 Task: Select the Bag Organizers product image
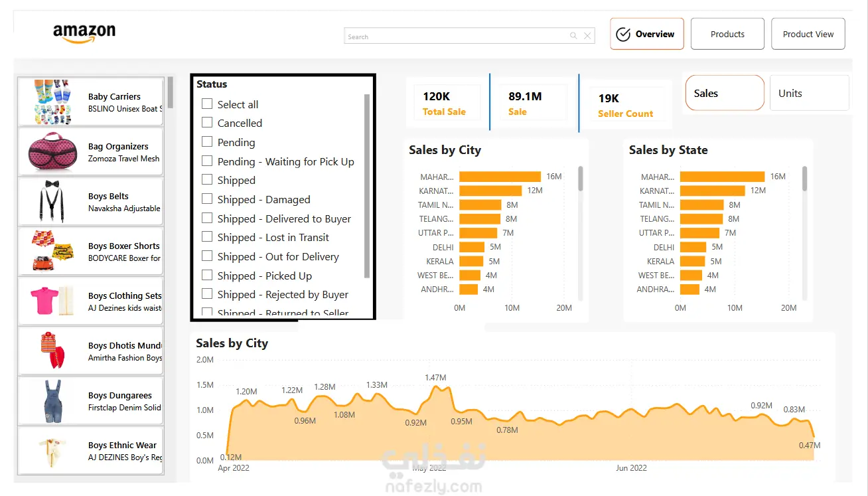[53, 152]
